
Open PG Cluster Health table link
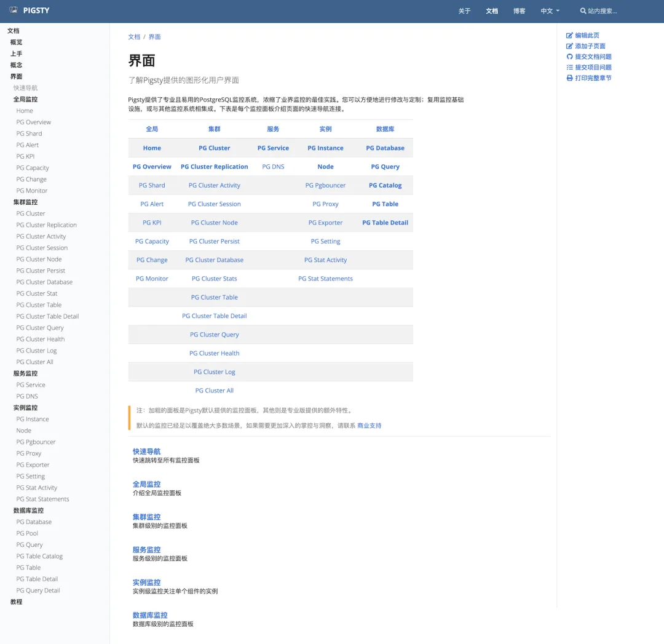(215, 353)
